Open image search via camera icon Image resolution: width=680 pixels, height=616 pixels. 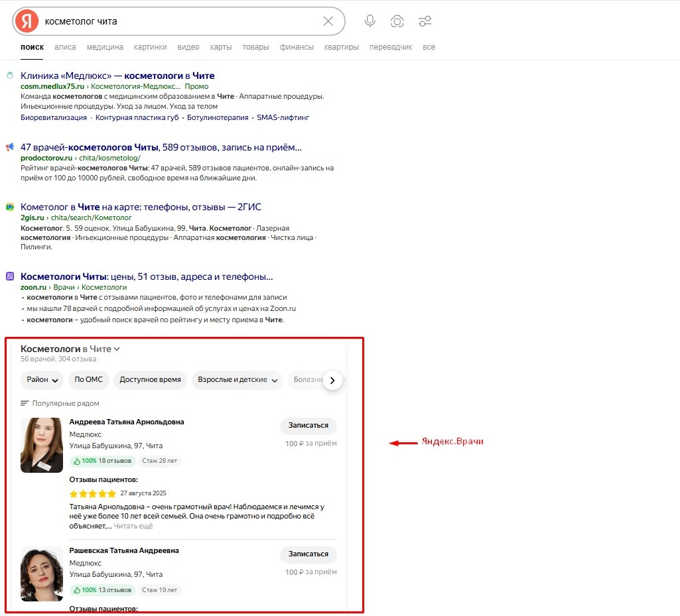click(x=397, y=21)
